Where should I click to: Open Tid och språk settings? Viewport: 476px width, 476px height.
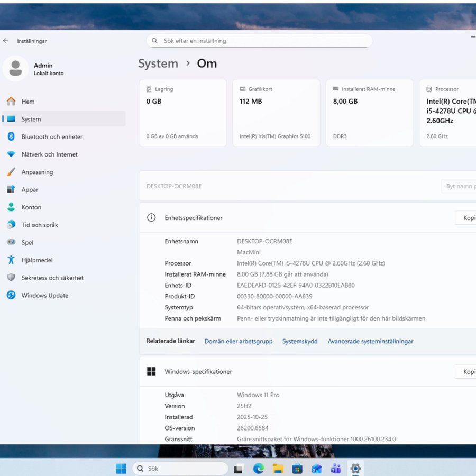click(40, 225)
